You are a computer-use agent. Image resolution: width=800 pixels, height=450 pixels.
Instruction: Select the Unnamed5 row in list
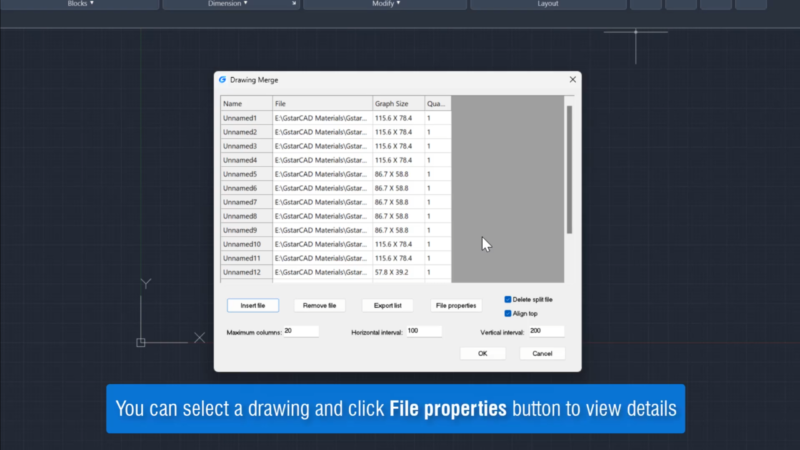click(x=246, y=174)
